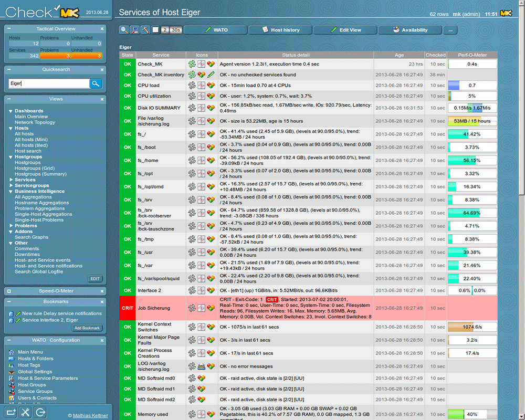This screenshot has height=420, width=525.
Task: Click the Memory used 40% Perf-O-Meter bar
Action: point(472,414)
